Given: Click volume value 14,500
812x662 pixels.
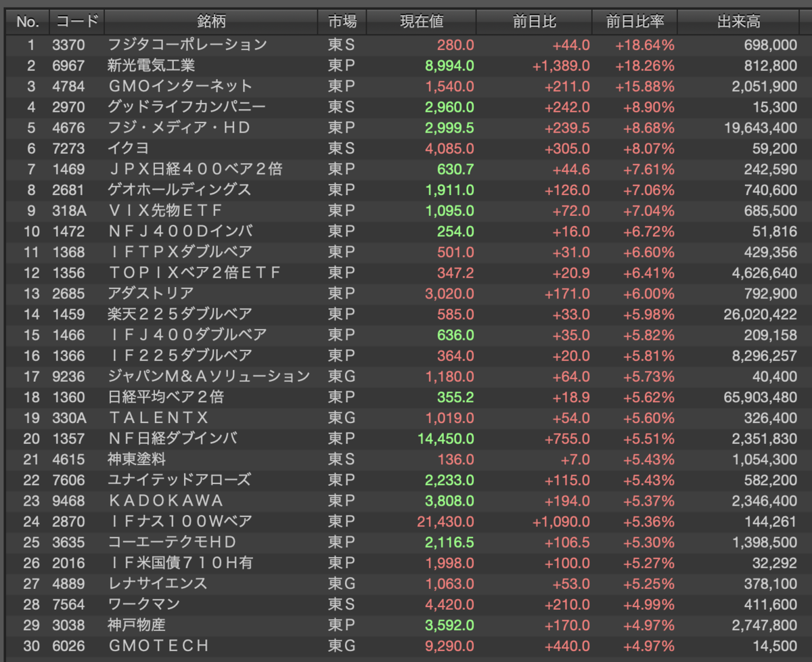Looking at the screenshot, I should pos(776,645).
